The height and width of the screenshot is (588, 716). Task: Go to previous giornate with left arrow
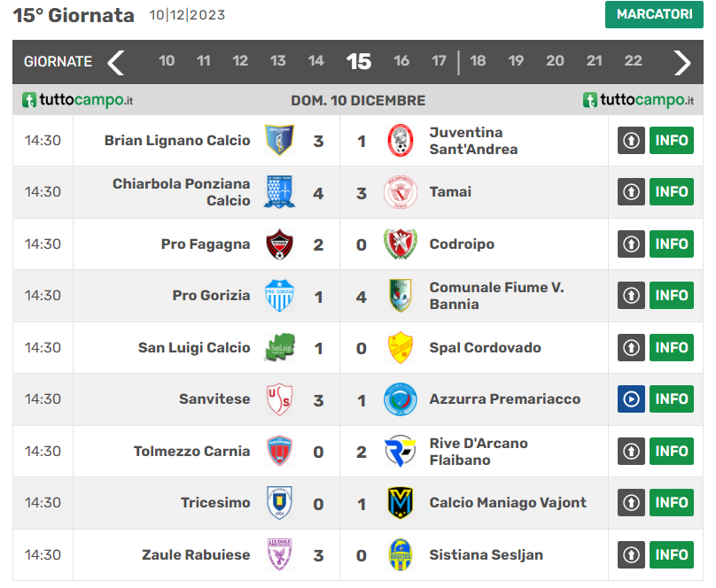click(x=116, y=62)
